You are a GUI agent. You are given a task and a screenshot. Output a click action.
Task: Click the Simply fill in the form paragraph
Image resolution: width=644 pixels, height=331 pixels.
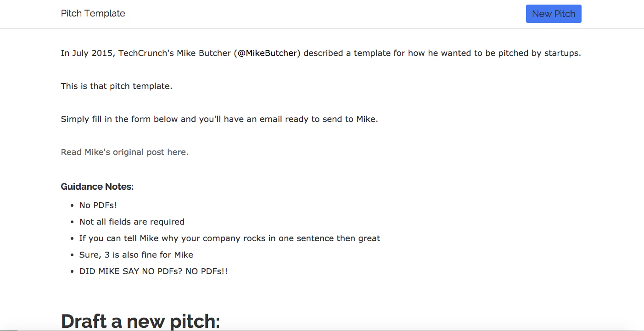tap(219, 119)
